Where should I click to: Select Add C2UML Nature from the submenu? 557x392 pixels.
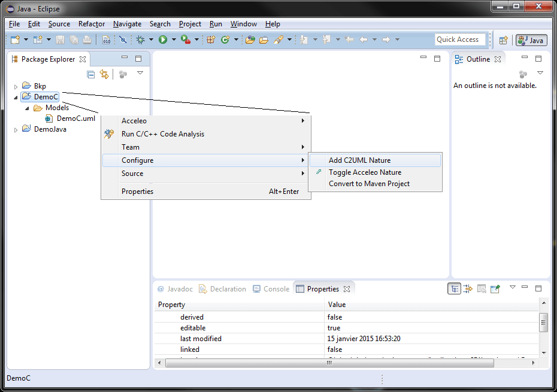[x=359, y=160]
